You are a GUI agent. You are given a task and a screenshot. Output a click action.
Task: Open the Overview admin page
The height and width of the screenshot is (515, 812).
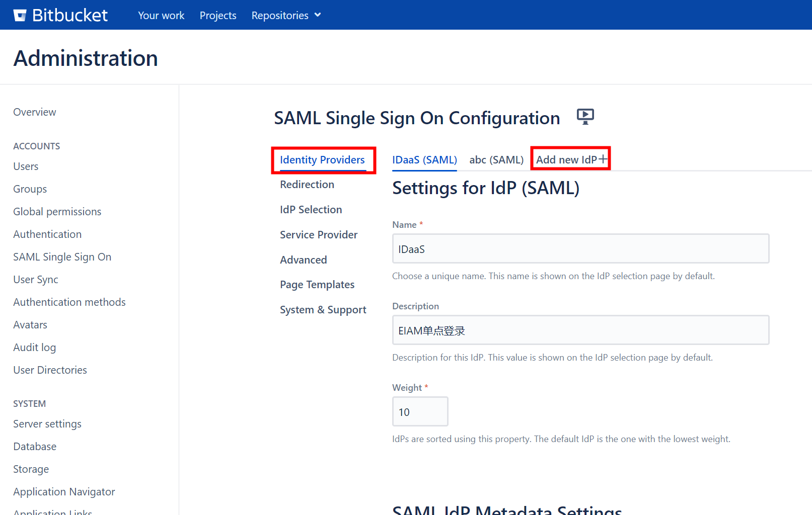(x=35, y=112)
